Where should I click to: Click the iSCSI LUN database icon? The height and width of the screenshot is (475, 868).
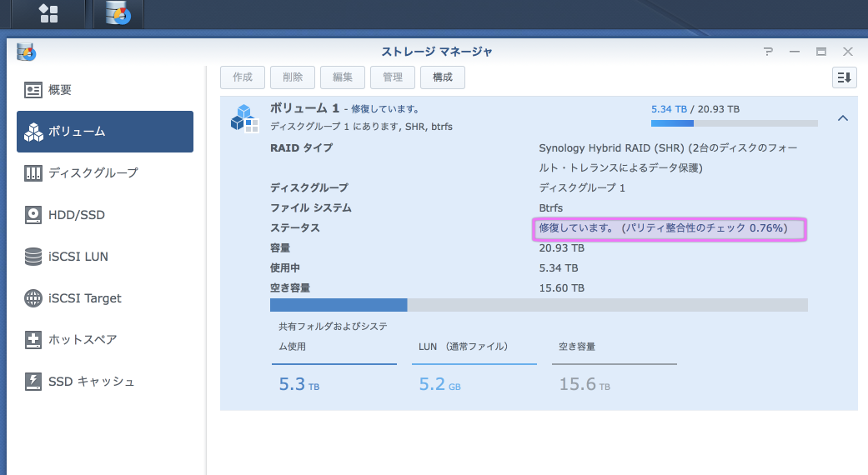tap(33, 257)
